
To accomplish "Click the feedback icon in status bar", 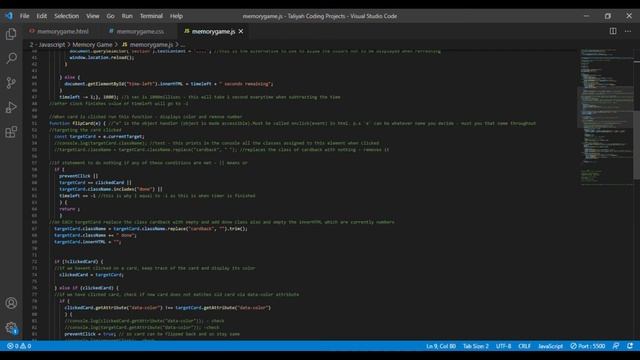I will 616,346.
